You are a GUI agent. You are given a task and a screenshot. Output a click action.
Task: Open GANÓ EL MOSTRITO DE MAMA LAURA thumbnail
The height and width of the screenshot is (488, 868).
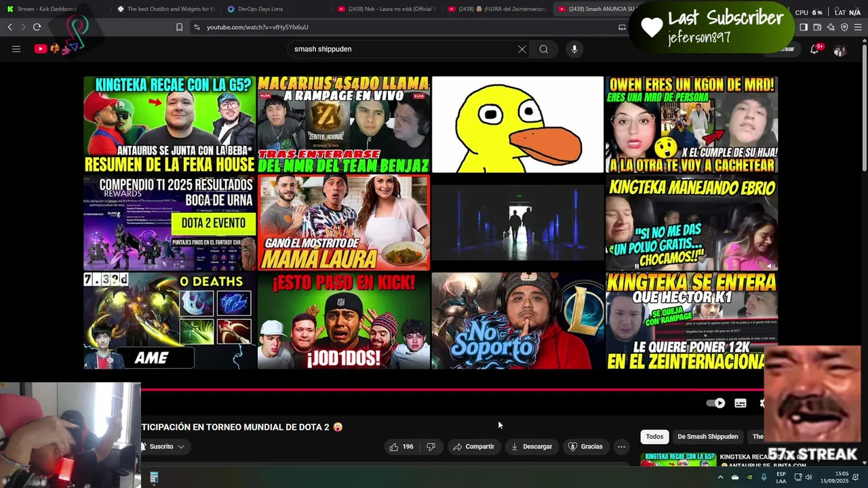344,223
